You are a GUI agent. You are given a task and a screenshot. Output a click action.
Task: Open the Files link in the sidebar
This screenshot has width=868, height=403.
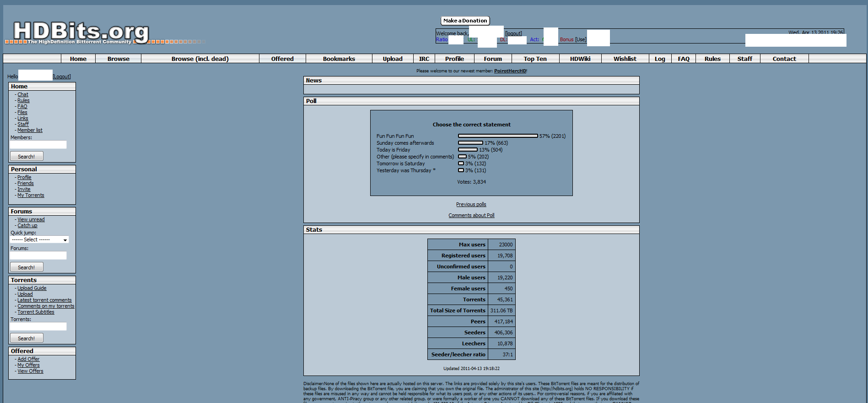point(22,112)
